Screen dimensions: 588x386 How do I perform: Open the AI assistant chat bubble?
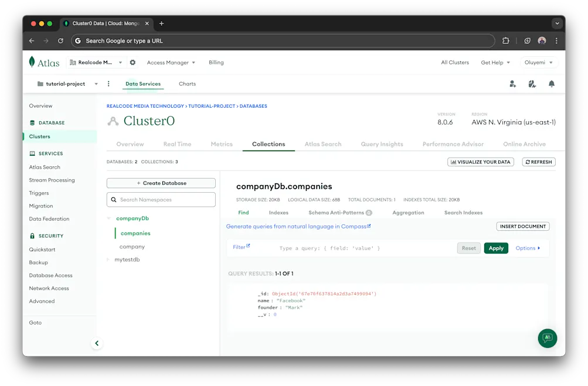coord(547,338)
